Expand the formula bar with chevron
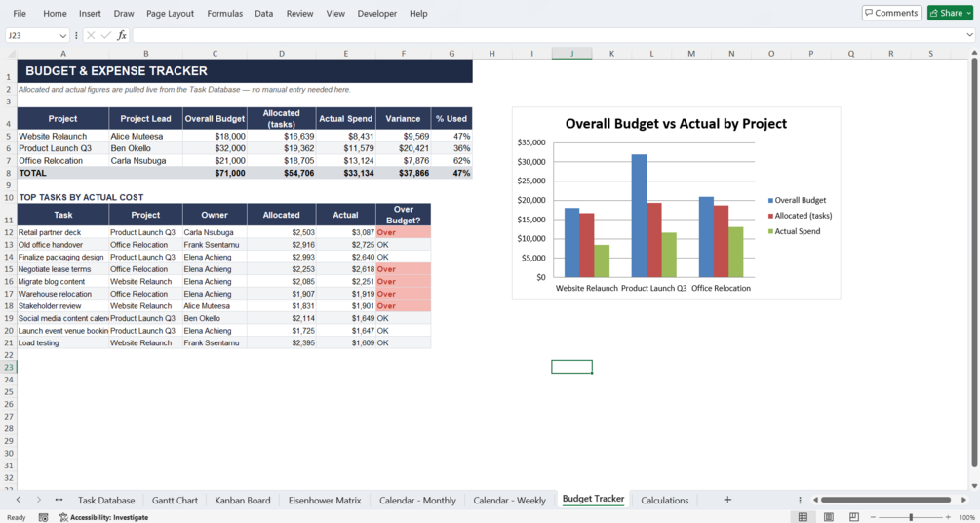 [x=970, y=36]
